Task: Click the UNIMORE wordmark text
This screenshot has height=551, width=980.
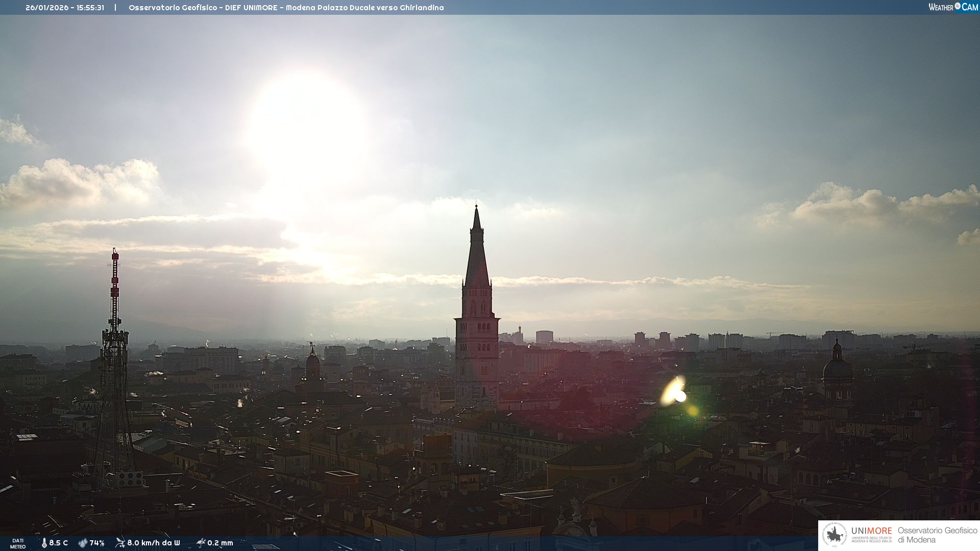Action: [871, 531]
